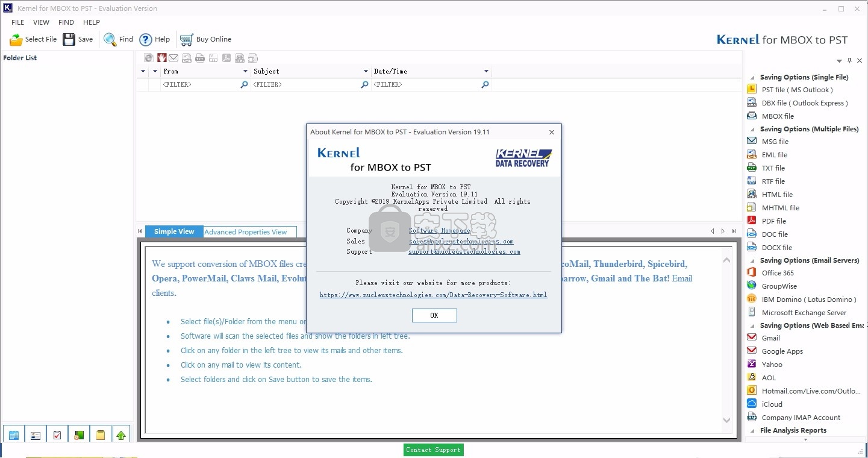Screen dimensions: 868x458
Task: Click the red hand stop icon
Action: 162,58
